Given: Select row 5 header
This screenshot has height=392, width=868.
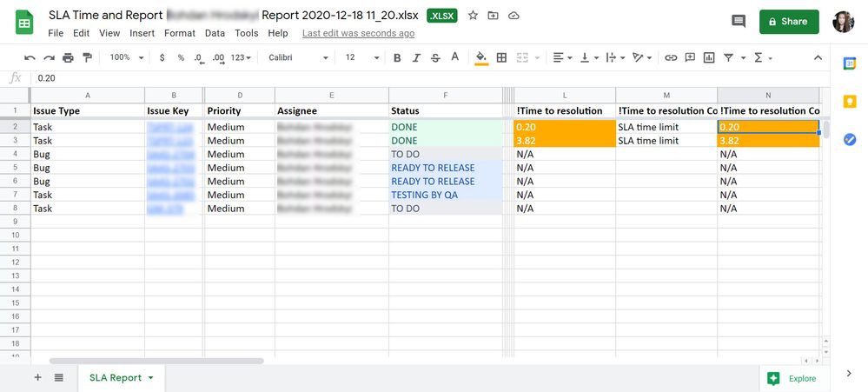Looking at the screenshot, I should point(15,168).
